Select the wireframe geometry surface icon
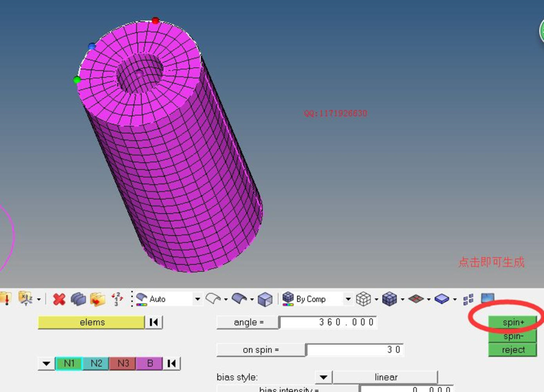 (x=213, y=299)
